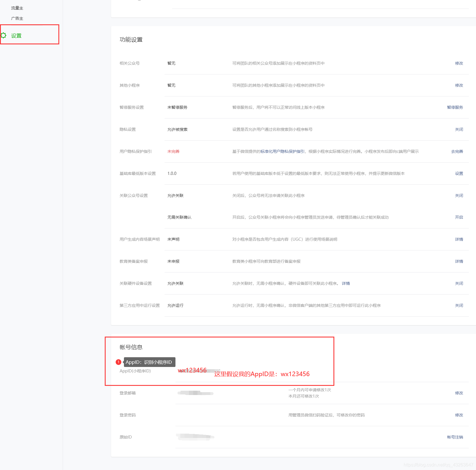The height and width of the screenshot is (470, 476).
Task: Click the green settings gear icon
Action: tap(3, 35)
